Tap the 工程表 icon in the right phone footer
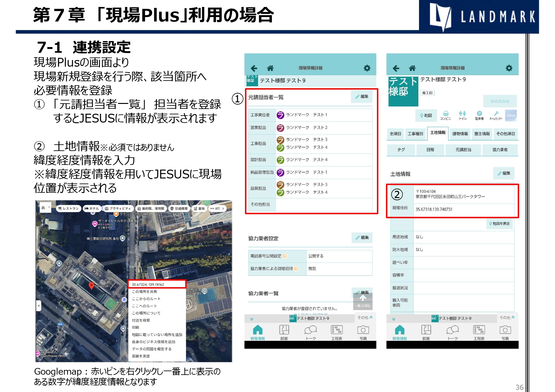This screenshot has height=392, width=555. (479, 332)
